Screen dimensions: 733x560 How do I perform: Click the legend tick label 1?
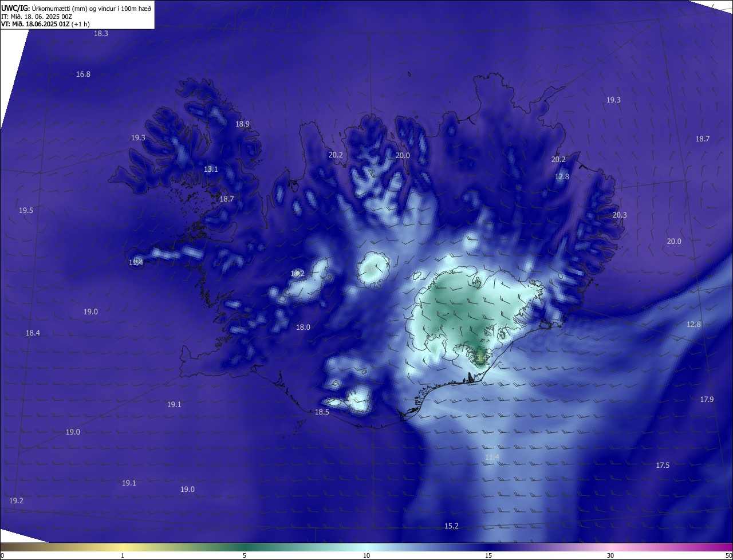tap(123, 555)
